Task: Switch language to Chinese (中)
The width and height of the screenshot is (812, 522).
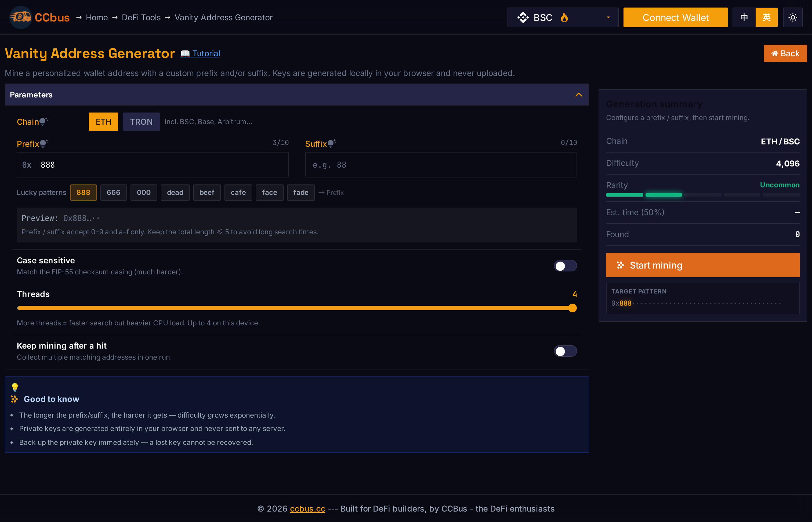Action: pyautogui.click(x=744, y=17)
